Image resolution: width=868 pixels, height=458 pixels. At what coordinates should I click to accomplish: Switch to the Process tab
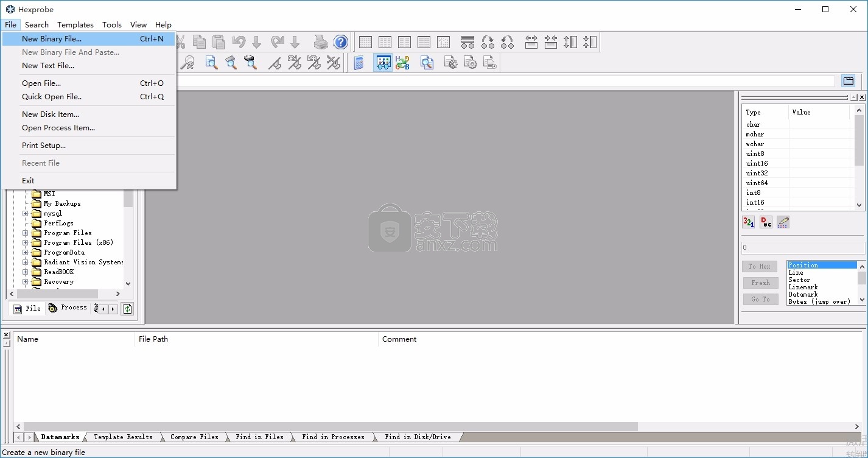[x=68, y=308]
